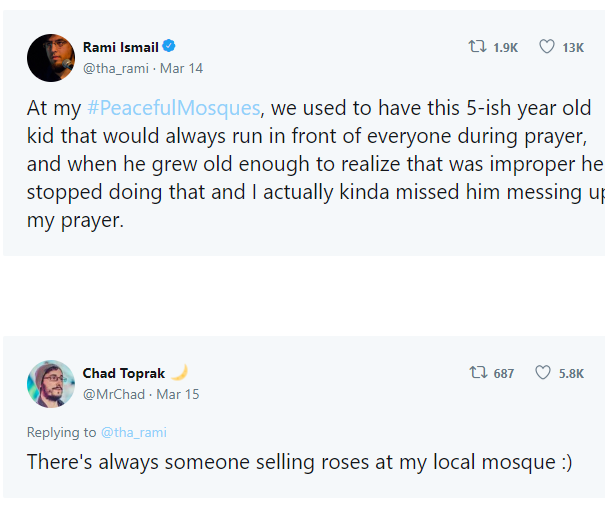605x512 pixels.
Task: Open the @MrChad handle
Action: (x=114, y=395)
